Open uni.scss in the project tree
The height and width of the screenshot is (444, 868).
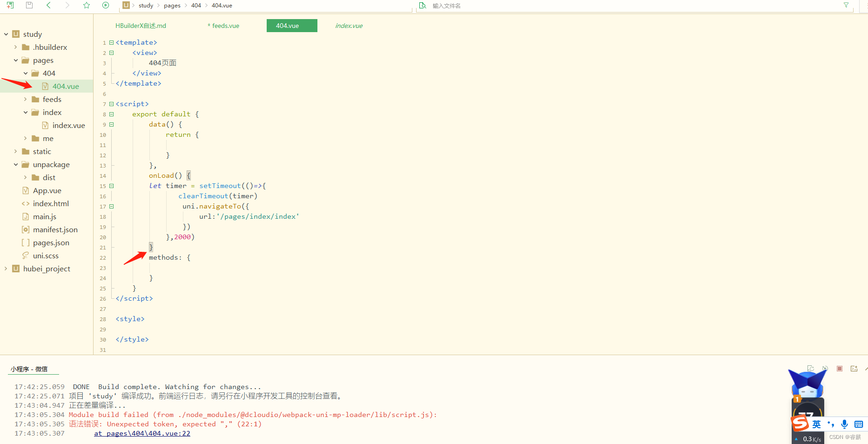pyautogui.click(x=47, y=256)
